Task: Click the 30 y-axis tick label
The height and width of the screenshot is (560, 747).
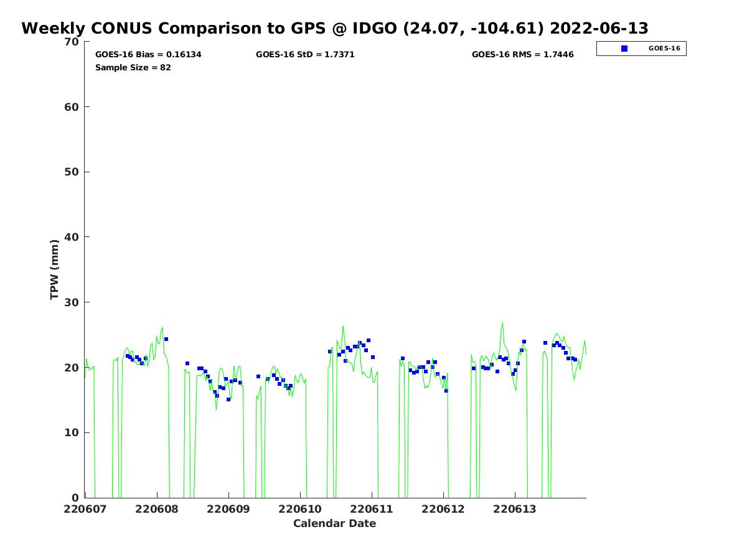Action: click(73, 302)
